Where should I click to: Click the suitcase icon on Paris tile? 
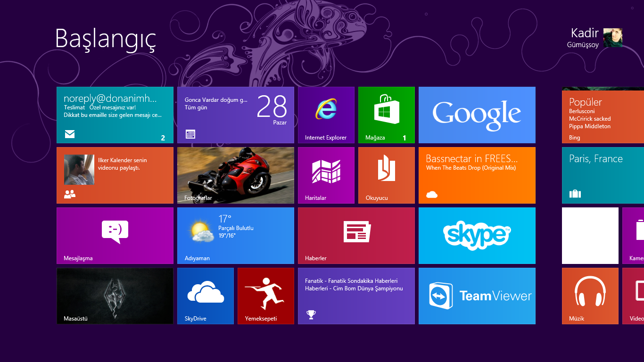tap(575, 194)
